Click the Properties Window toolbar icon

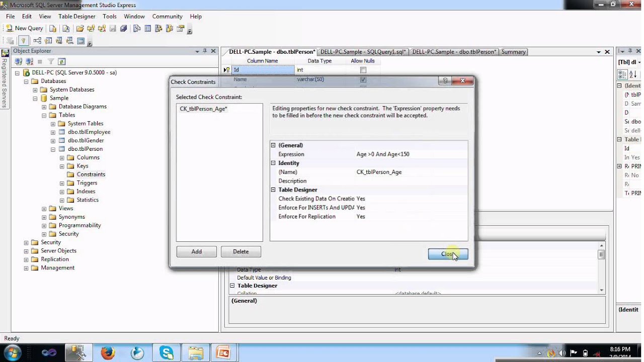coord(181,28)
